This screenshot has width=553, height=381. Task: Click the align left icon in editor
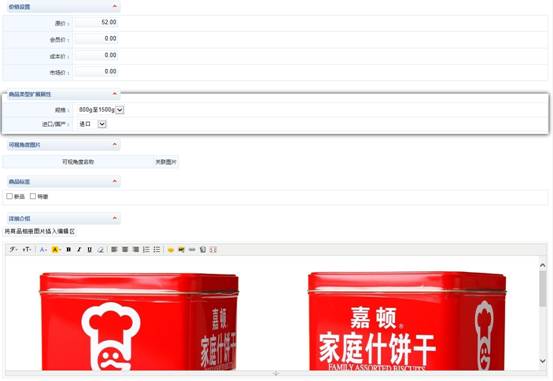click(114, 249)
